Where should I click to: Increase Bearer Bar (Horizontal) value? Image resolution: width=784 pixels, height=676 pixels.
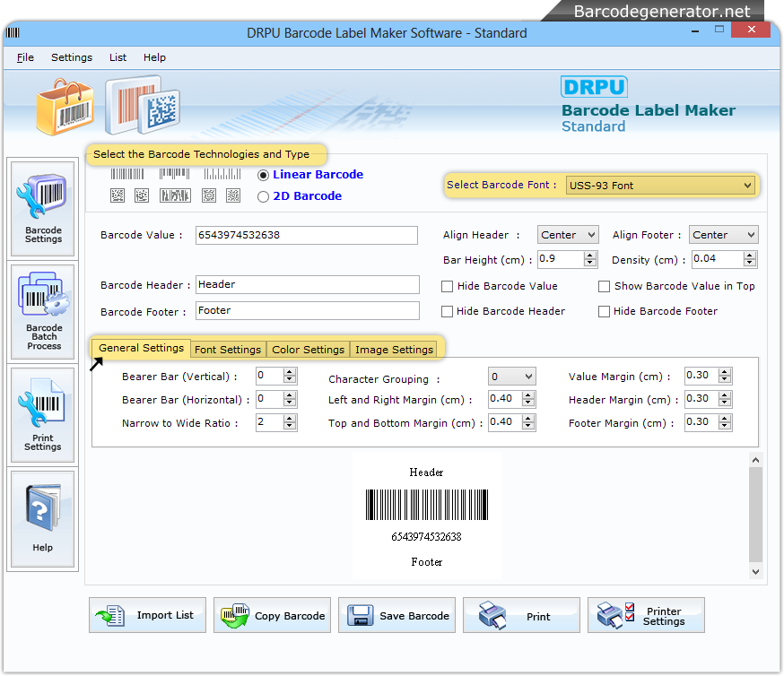[290, 395]
